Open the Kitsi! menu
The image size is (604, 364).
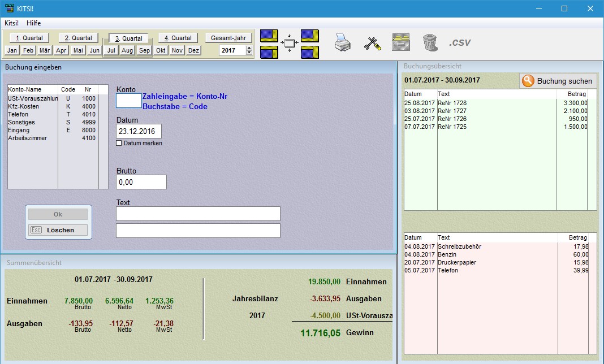pos(11,23)
